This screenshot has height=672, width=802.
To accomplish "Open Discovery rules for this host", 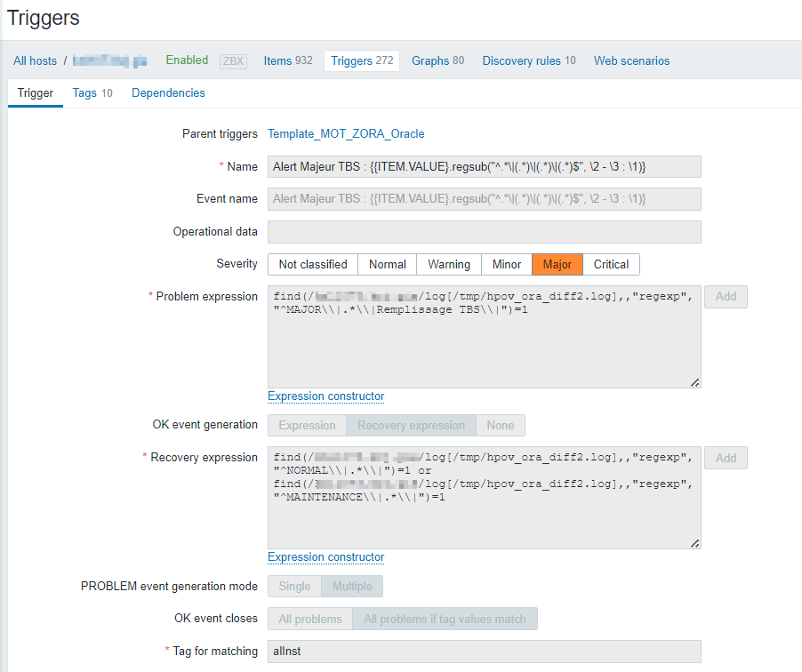I will point(529,61).
